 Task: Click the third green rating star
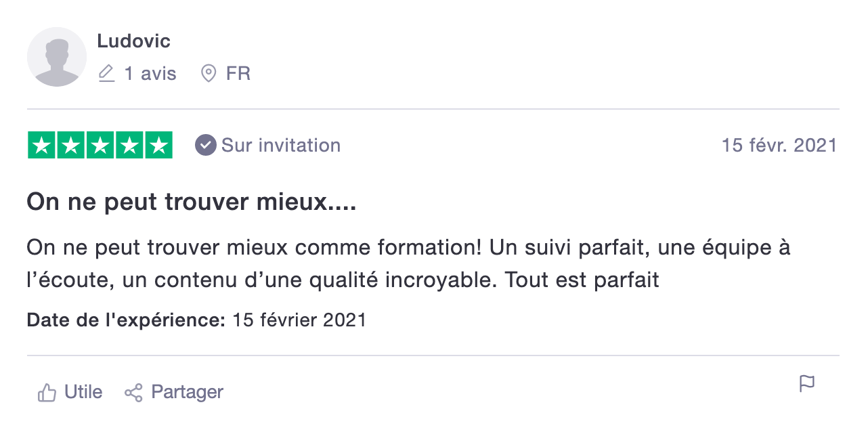(x=100, y=145)
